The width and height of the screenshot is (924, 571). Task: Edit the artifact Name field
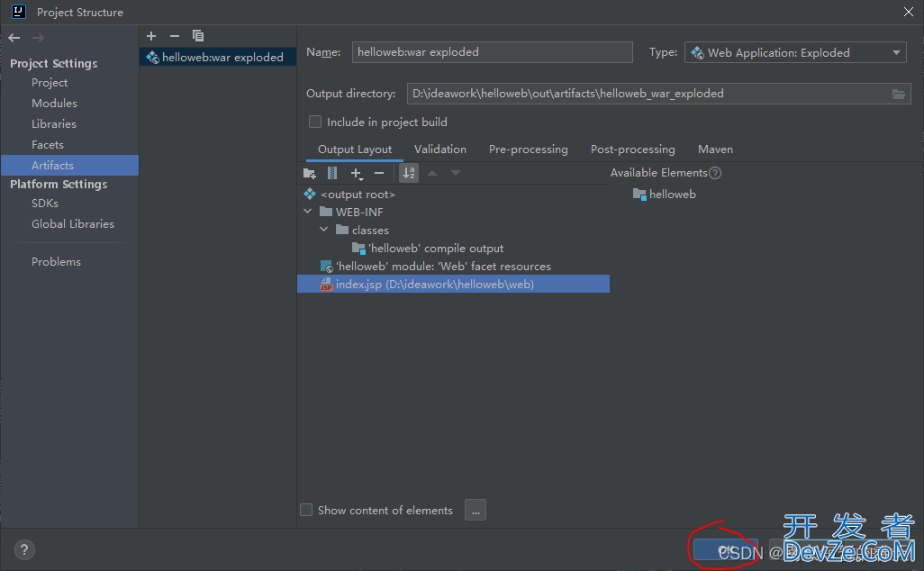click(x=492, y=52)
